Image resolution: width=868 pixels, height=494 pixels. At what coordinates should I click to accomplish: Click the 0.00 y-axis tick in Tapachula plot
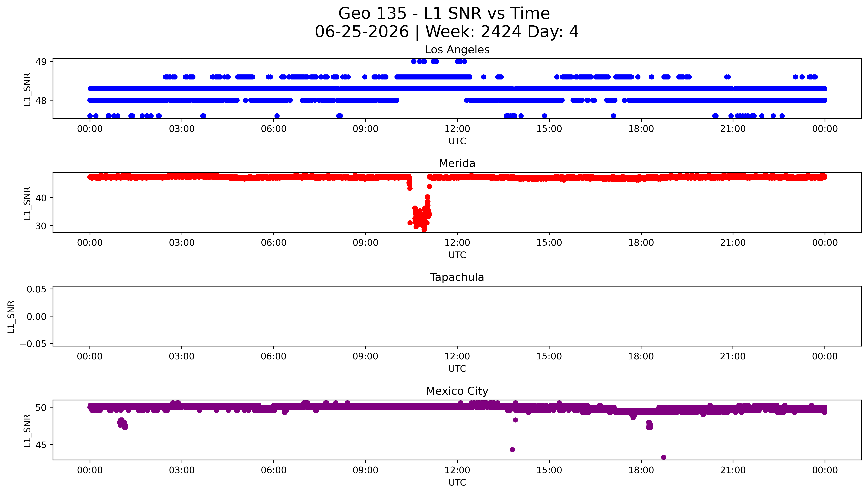(37, 317)
